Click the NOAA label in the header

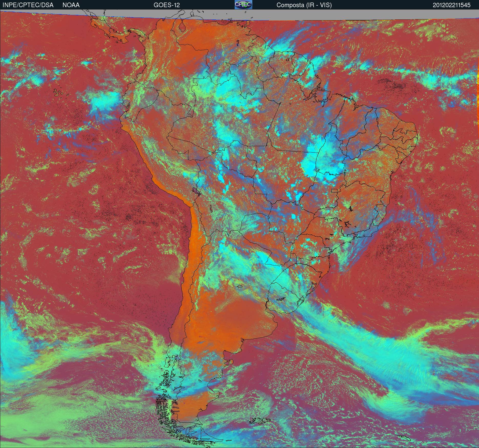point(71,5)
